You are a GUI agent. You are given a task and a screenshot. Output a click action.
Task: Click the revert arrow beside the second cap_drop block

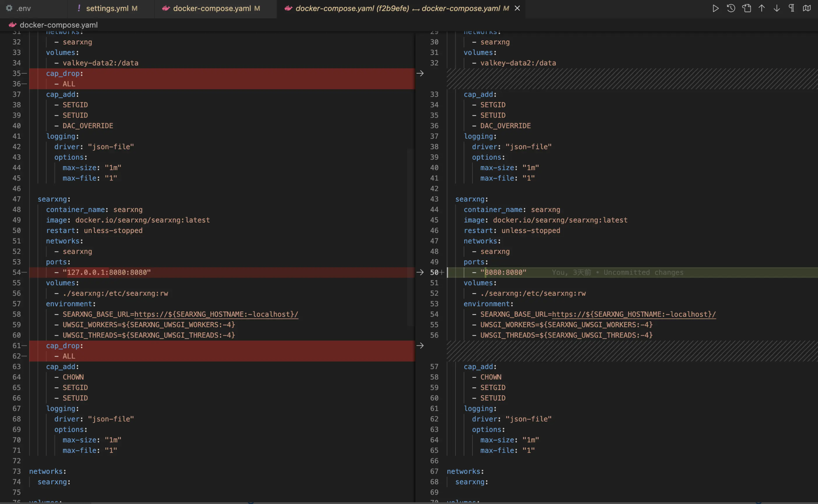(x=420, y=346)
